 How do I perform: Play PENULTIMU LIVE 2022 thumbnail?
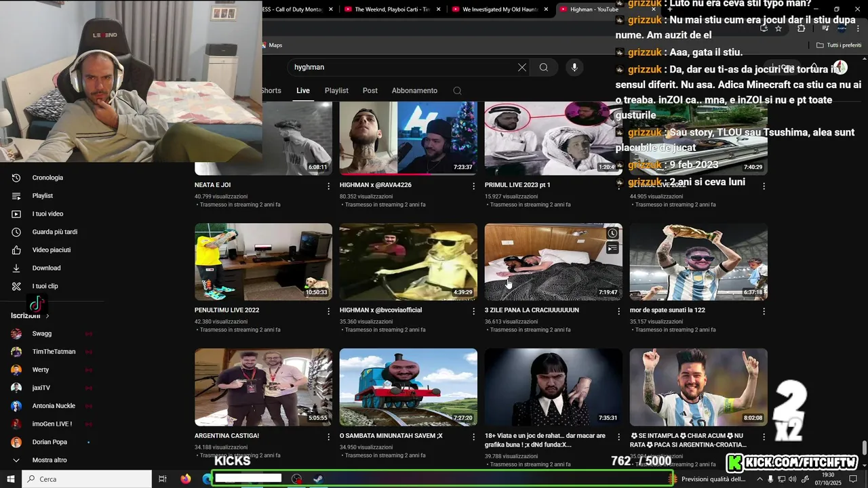point(263,262)
